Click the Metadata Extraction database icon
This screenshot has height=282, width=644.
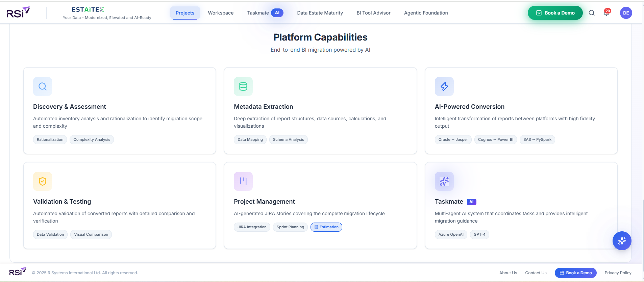tap(243, 86)
